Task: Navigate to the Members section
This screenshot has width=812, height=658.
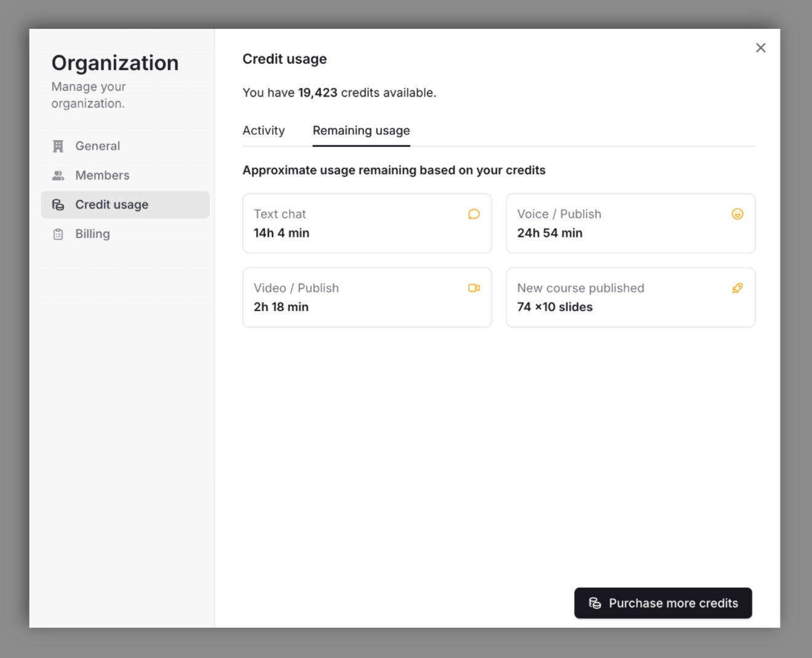Action: [x=102, y=175]
